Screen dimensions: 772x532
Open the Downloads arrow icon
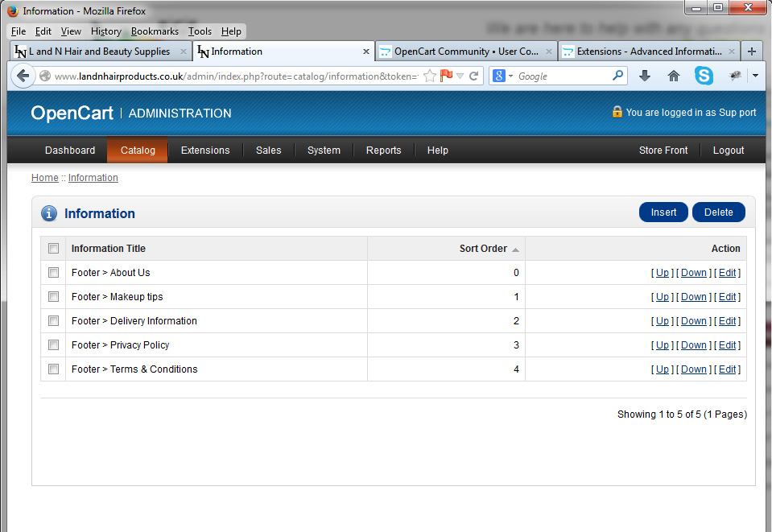[645, 76]
